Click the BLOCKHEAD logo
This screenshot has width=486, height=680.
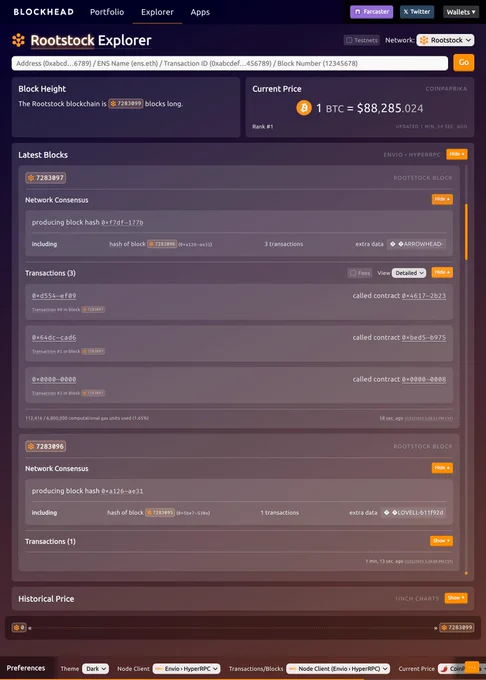[43, 12]
